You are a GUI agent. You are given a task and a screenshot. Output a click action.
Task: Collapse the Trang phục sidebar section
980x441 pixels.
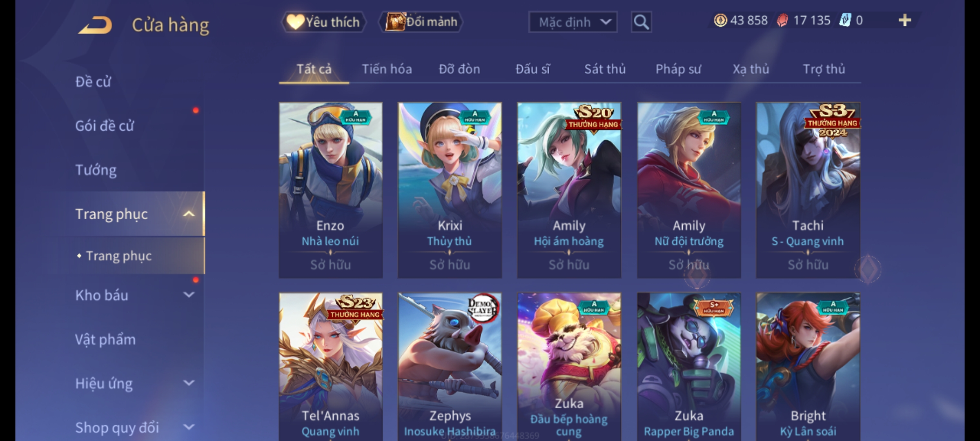[189, 214]
